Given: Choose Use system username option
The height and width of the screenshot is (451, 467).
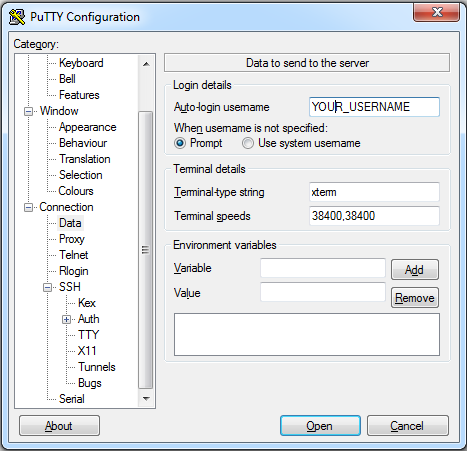Looking at the screenshot, I should pos(248,143).
